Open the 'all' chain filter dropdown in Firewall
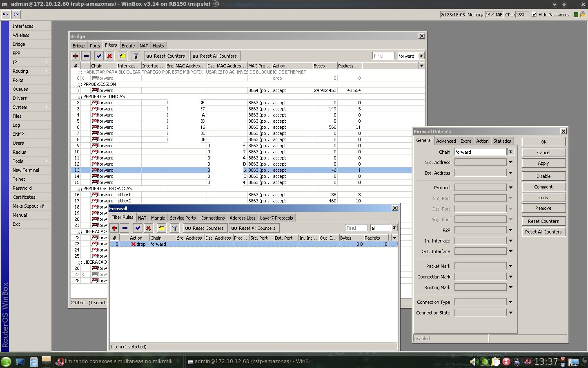This screenshot has height=368, width=588. coord(394,228)
